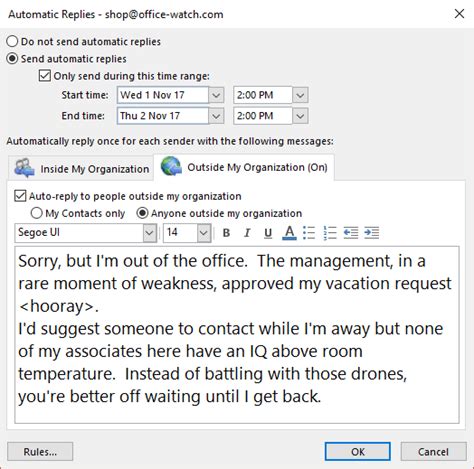The height and width of the screenshot is (469, 474).
Task: Open the Rules... dialog
Action: click(40, 452)
